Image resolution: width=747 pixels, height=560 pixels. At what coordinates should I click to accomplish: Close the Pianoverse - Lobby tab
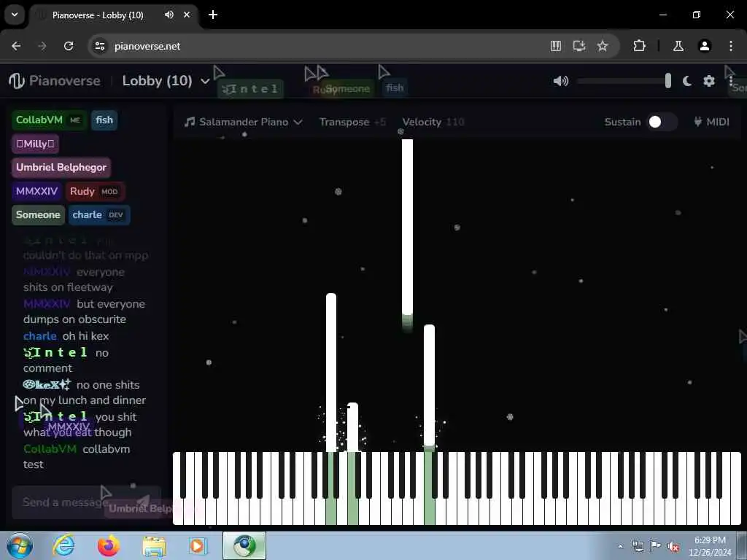(x=187, y=15)
